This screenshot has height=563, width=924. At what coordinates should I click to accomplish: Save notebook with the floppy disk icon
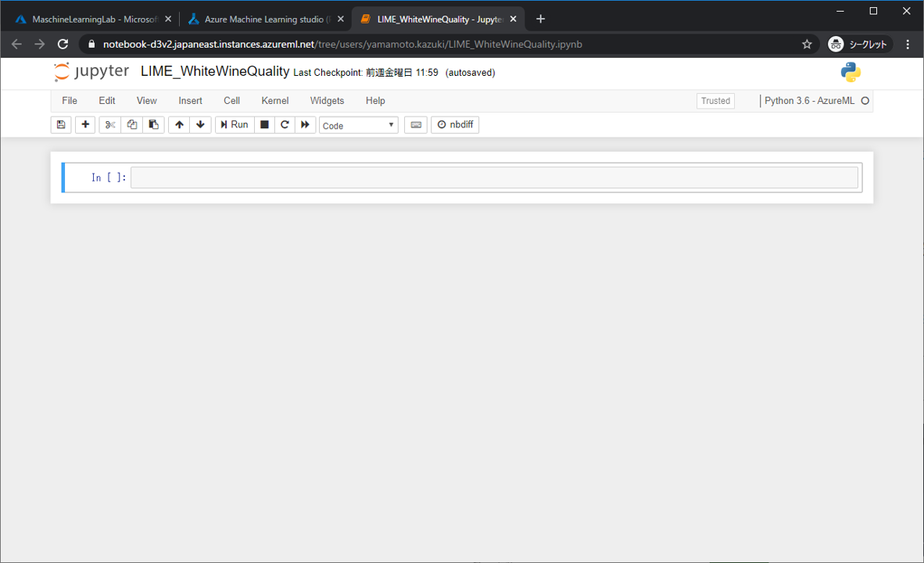click(61, 124)
